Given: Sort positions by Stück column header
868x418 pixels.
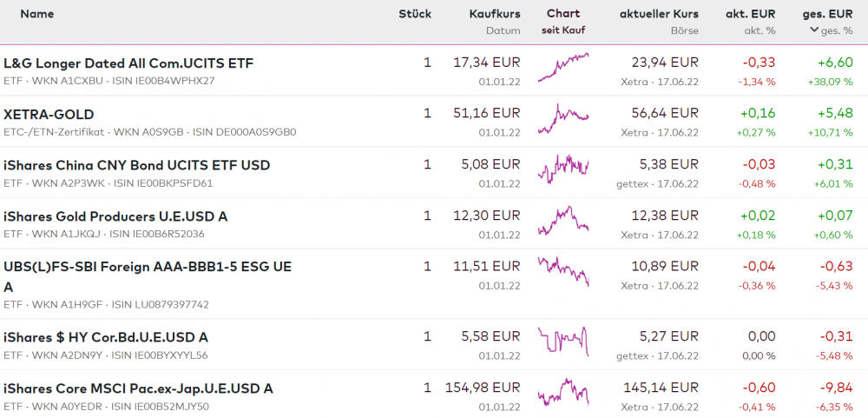Looking at the screenshot, I should pos(415,14).
